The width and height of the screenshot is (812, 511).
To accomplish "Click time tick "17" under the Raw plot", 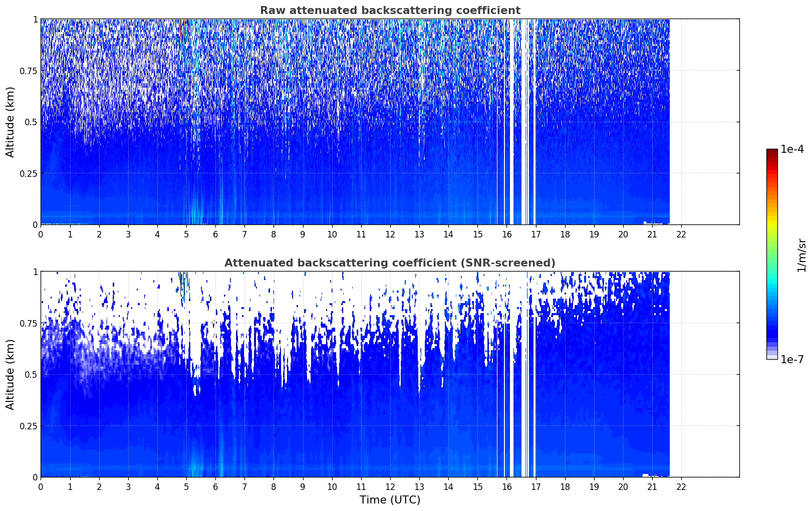I will pyautogui.click(x=536, y=234).
